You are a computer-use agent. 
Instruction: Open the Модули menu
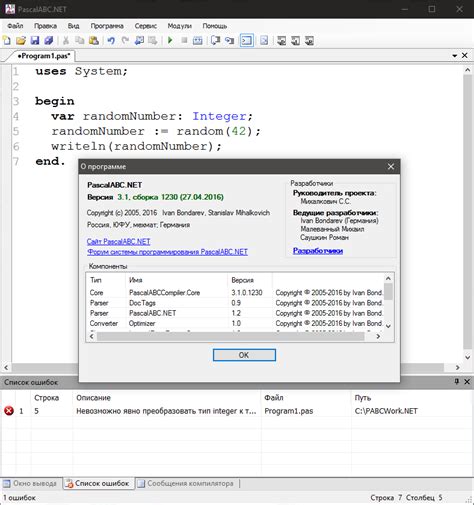pos(180,26)
